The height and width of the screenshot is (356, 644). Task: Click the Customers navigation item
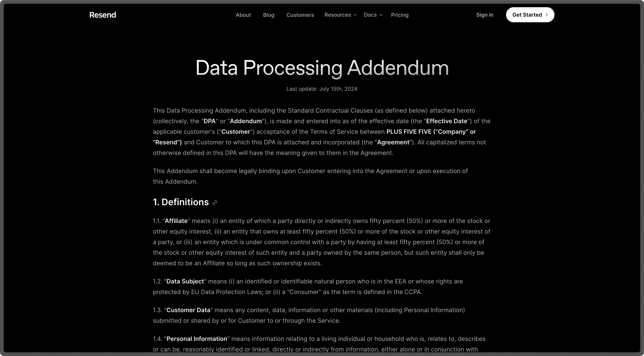(300, 15)
